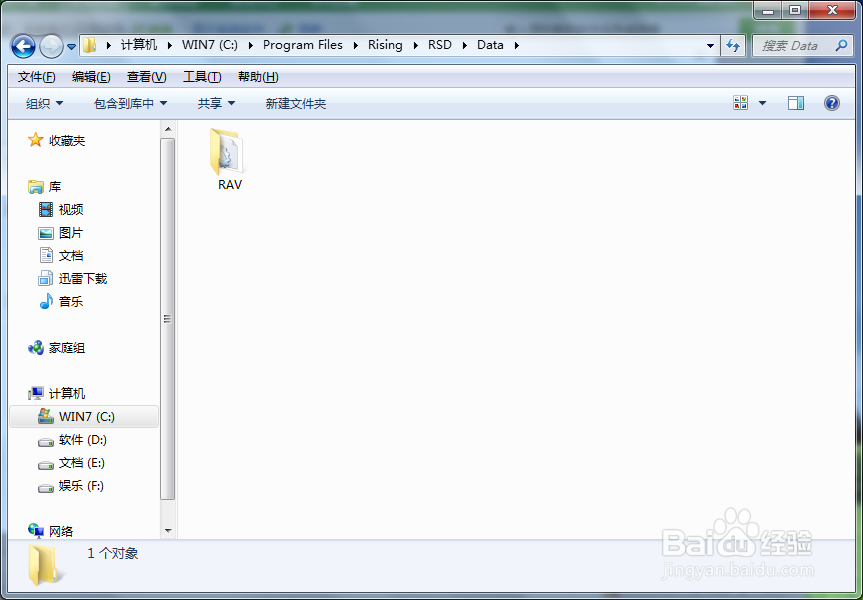Image resolution: width=863 pixels, height=600 pixels.
Task: Navigate to Rising breadcrumb segment
Action: (x=385, y=45)
